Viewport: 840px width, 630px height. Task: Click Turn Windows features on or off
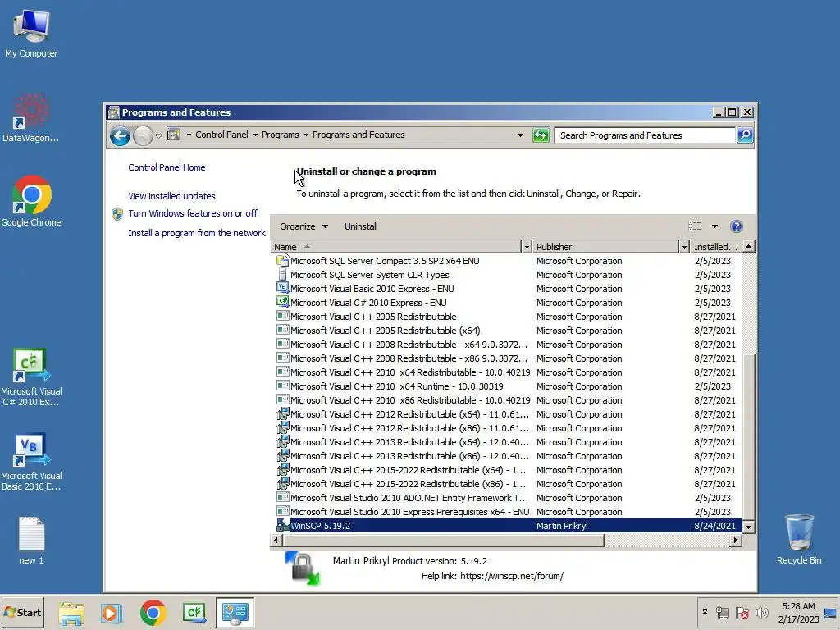click(x=193, y=213)
